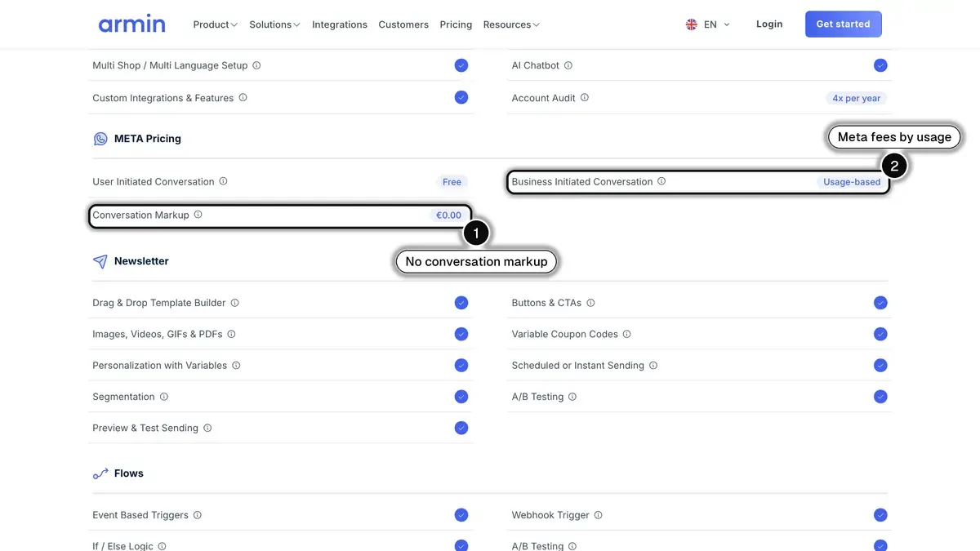Click checkmark in the AI Chatbot row
The width and height of the screenshot is (980, 551).
click(880, 65)
